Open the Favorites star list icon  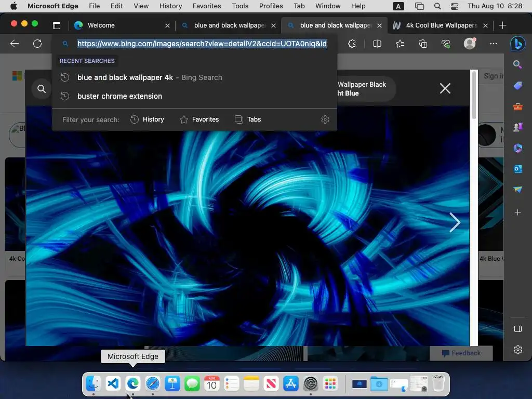[x=400, y=44]
